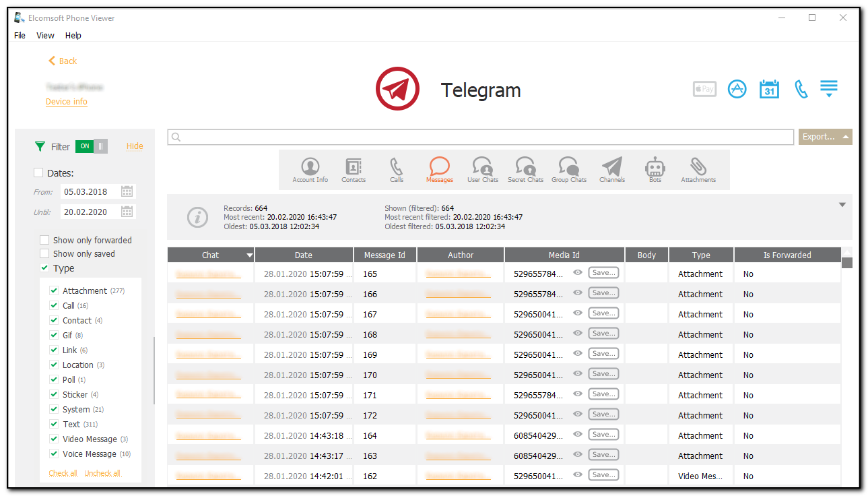Preview message 165 with the eye icon

pos(577,272)
